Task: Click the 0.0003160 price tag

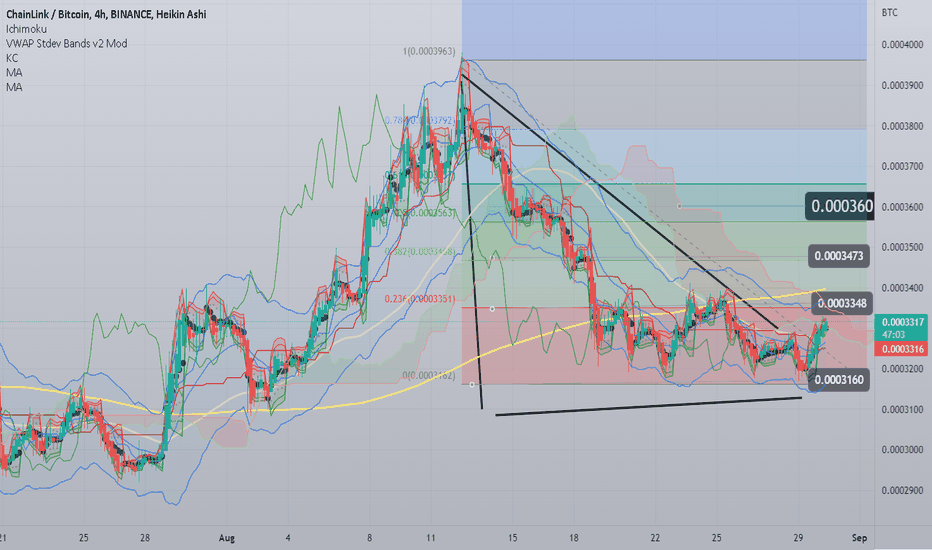Action: (839, 379)
